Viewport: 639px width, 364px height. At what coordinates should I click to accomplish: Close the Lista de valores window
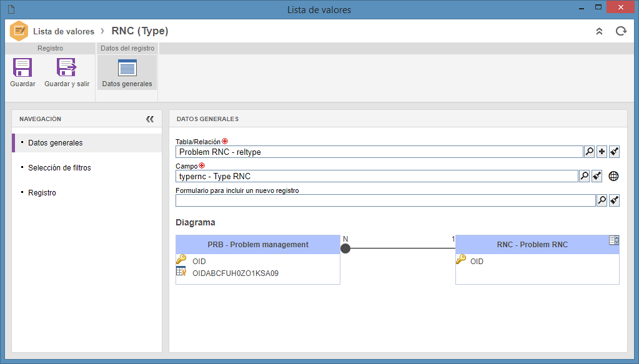pyautogui.click(x=621, y=7)
